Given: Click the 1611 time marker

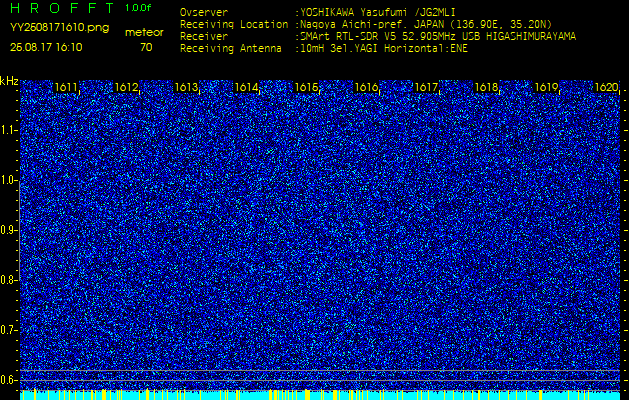Looking at the screenshot, I should 66,87.
